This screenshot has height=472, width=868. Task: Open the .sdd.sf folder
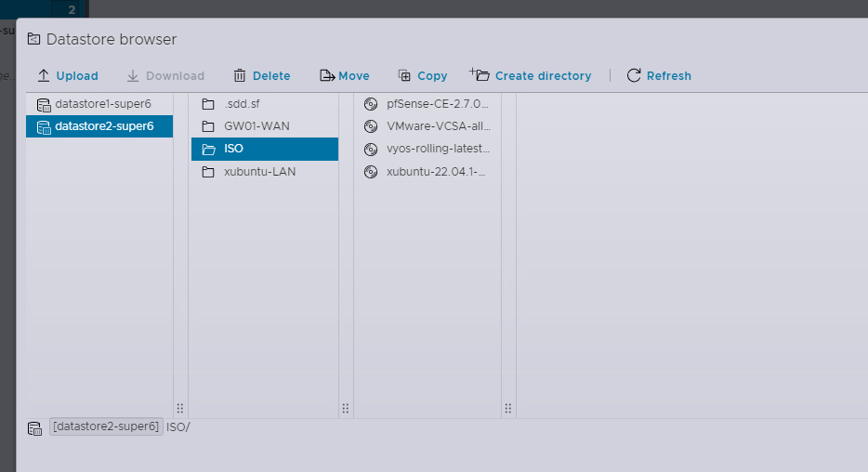point(242,104)
